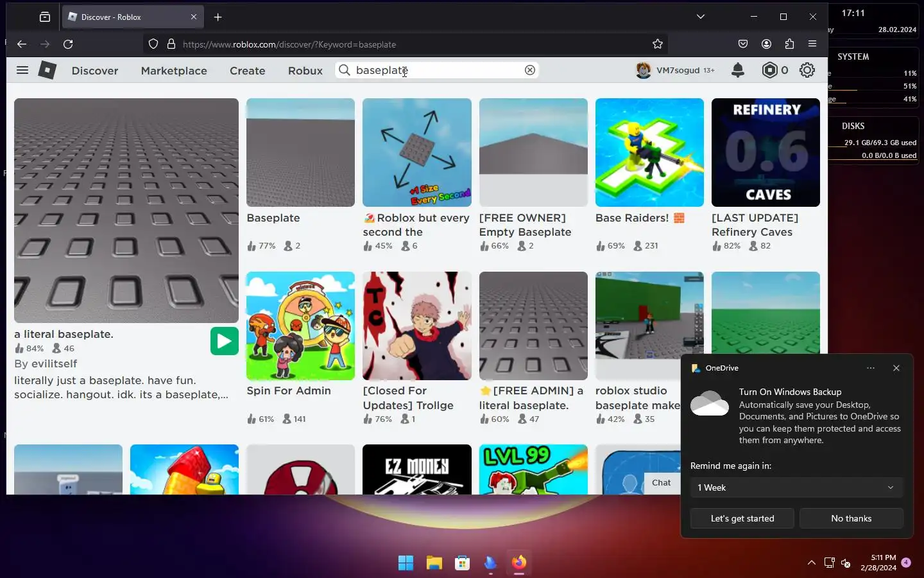Open the Baseplate game thumbnail

(x=300, y=152)
